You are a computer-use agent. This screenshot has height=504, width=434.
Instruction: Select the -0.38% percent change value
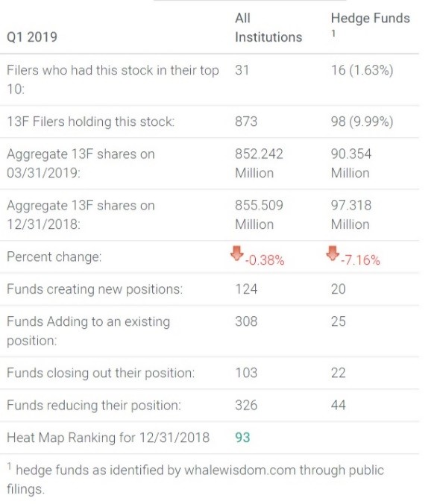coord(265,260)
